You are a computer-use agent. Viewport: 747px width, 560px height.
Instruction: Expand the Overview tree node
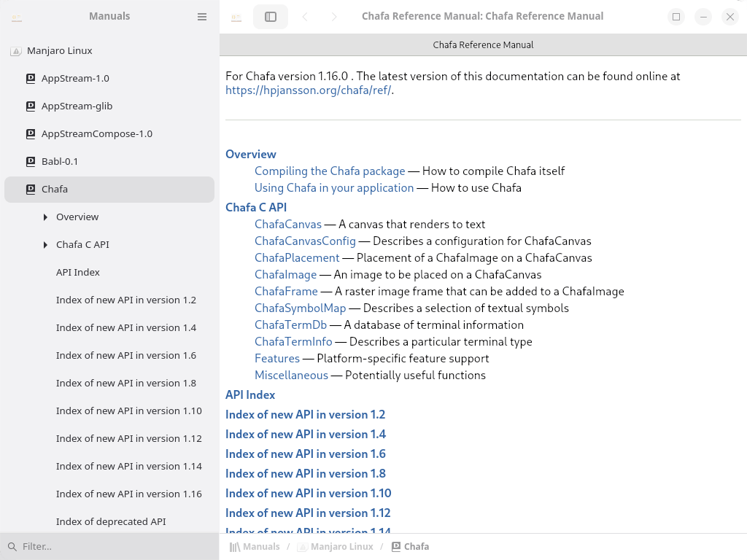click(x=45, y=217)
